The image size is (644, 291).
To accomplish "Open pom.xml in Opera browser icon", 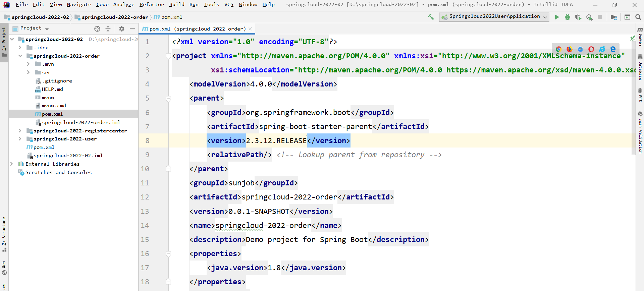I will pyautogui.click(x=591, y=49).
